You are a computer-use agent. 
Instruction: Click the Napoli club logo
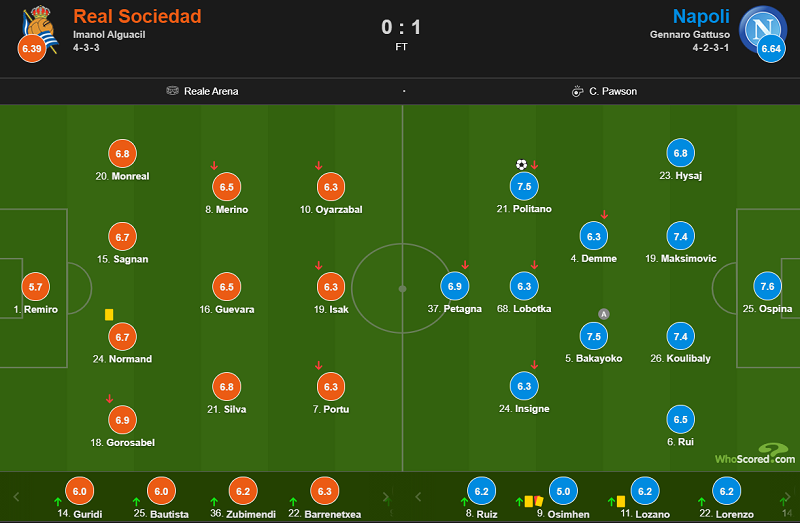[763, 29]
